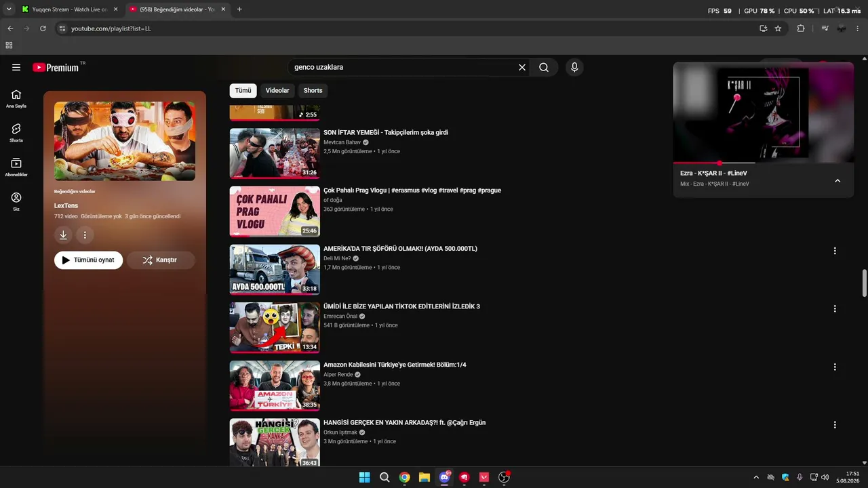This screenshot has width=868, height=488.
Task: View site information next to the URL
Action: 62,28
